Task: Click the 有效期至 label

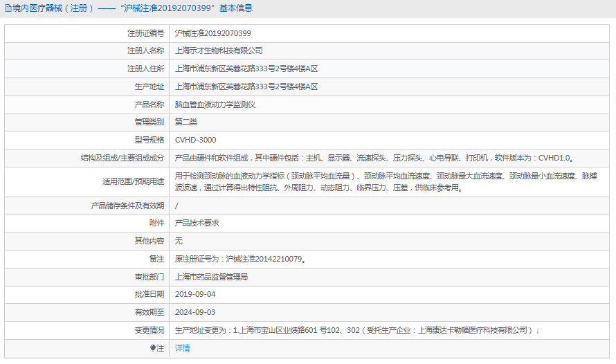Action: [x=150, y=313]
